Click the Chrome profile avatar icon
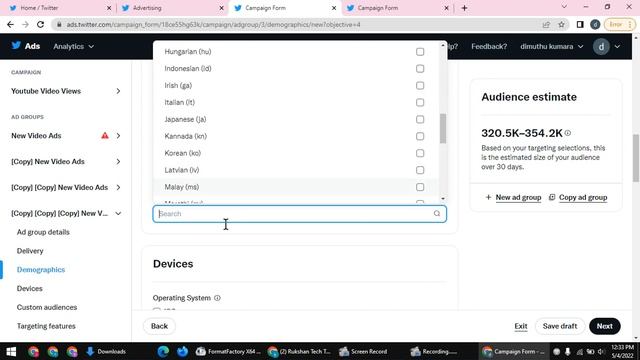640x360 pixels. coord(595,24)
